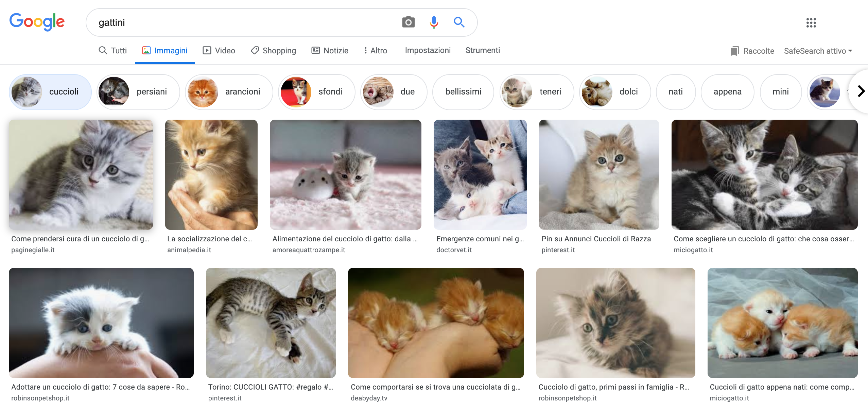Click the search input field with 'gattini'

coord(238,22)
